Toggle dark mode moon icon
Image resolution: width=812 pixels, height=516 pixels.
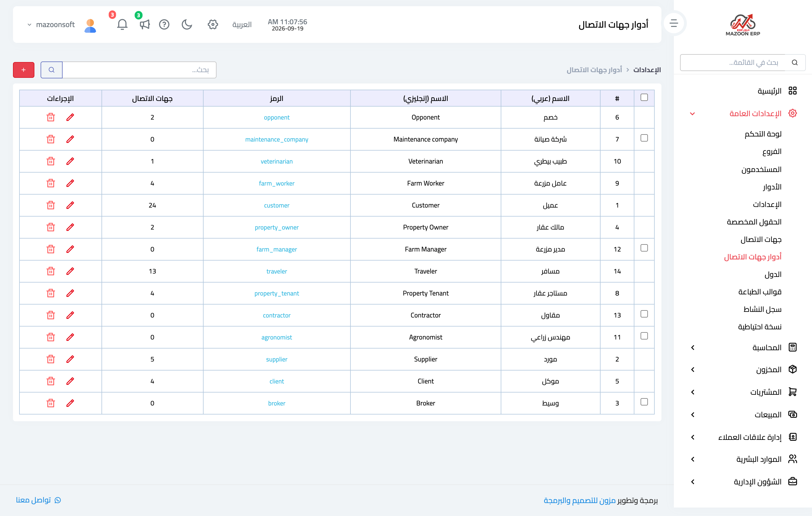pos(187,24)
